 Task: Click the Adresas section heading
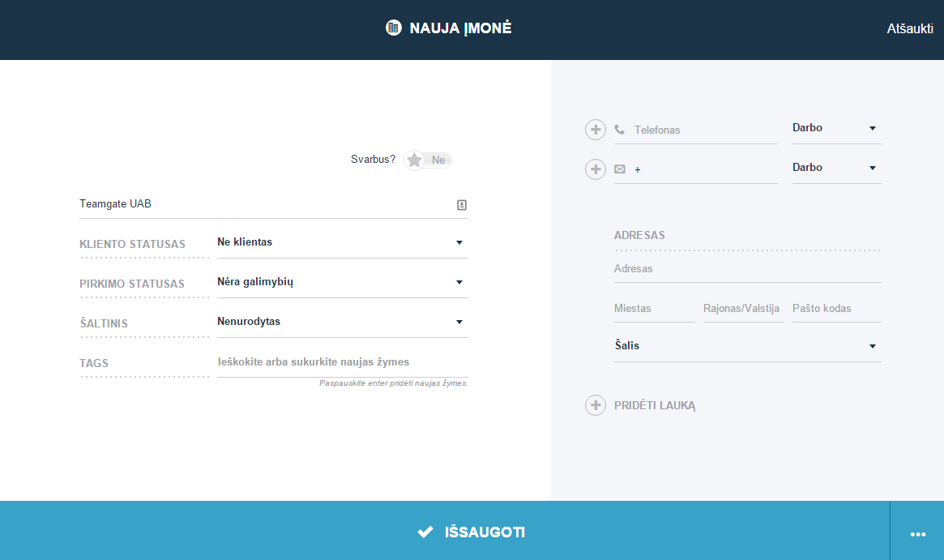[639, 236]
